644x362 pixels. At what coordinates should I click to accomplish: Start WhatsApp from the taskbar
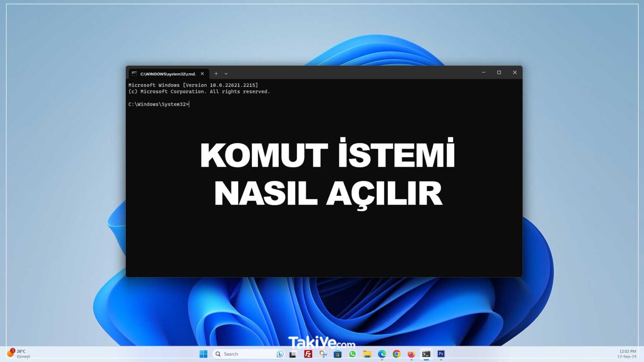point(352,354)
